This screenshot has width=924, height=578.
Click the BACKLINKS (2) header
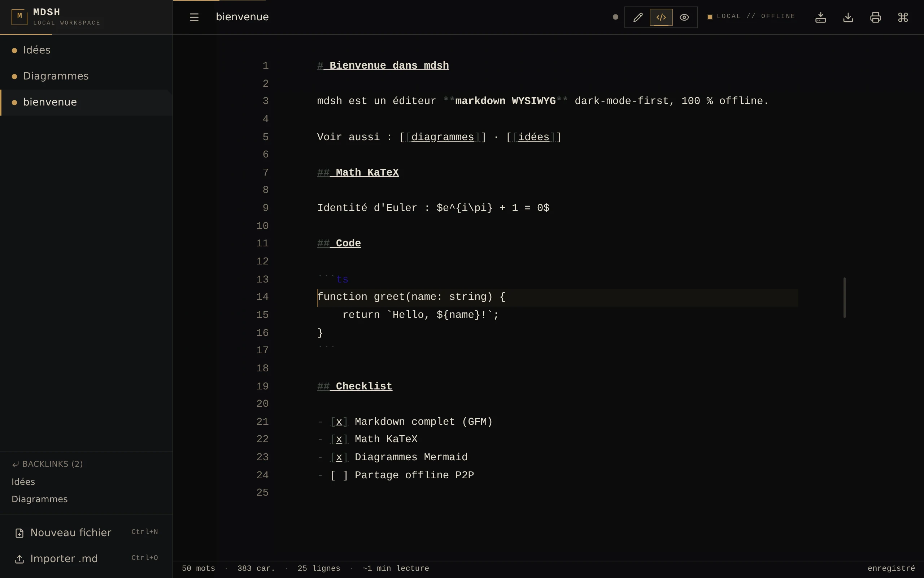point(47,464)
